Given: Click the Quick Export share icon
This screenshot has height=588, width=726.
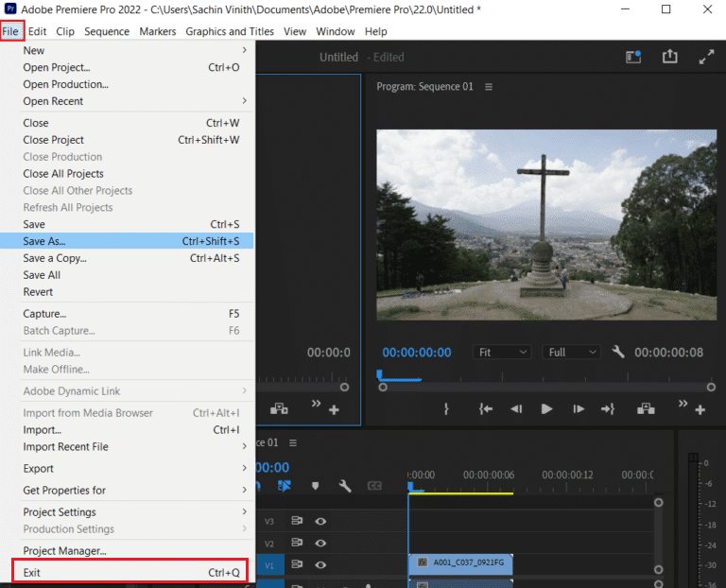Looking at the screenshot, I should coord(669,57).
